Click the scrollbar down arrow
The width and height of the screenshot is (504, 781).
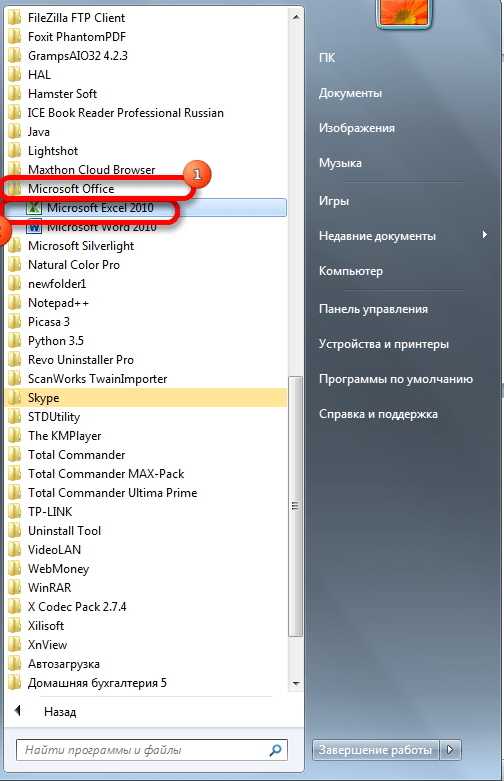click(x=296, y=683)
